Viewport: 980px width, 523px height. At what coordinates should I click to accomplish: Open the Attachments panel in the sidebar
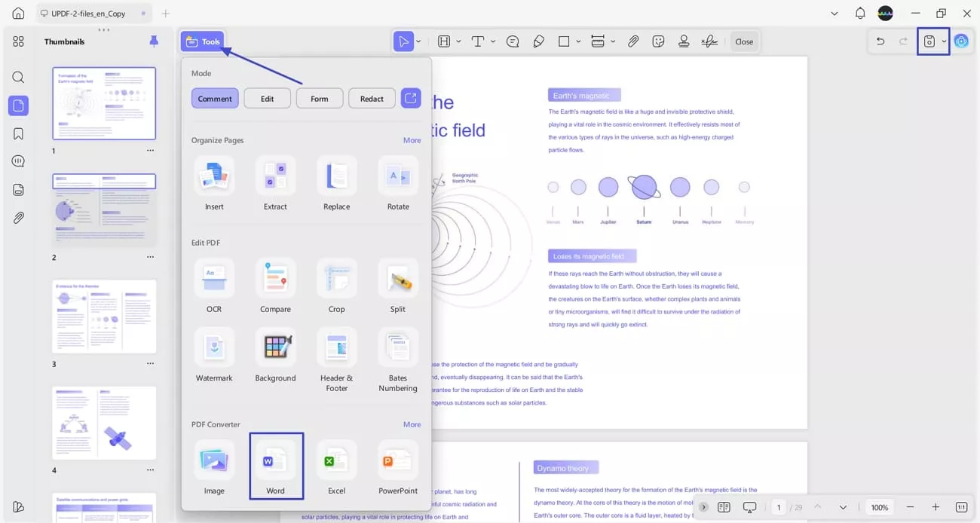click(x=18, y=218)
